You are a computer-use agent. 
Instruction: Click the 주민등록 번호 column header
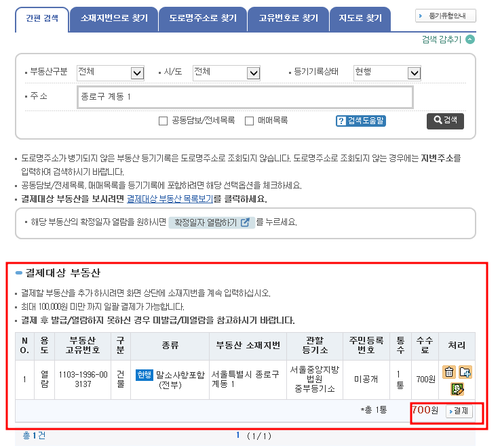click(366, 346)
